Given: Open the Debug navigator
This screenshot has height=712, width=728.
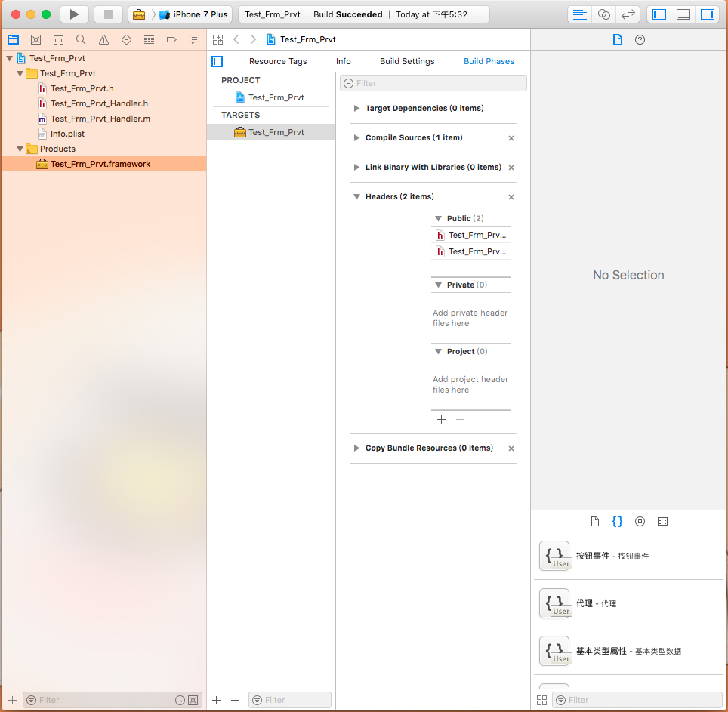Looking at the screenshot, I should coord(149,39).
